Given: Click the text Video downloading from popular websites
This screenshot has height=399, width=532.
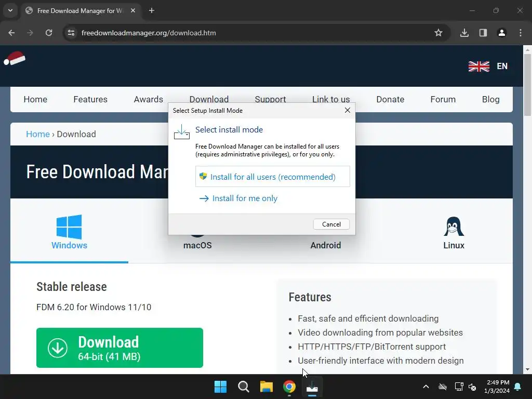Looking at the screenshot, I should (x=380, y=332).
